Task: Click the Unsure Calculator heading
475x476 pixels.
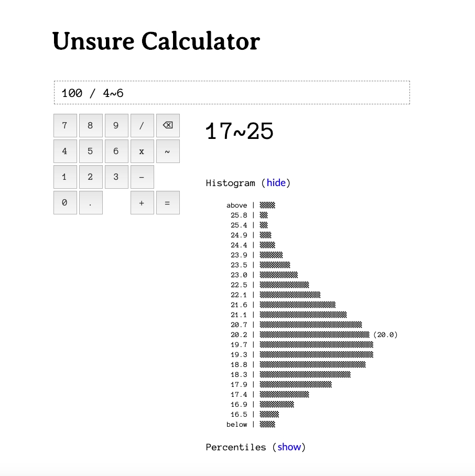Action: 156,41
